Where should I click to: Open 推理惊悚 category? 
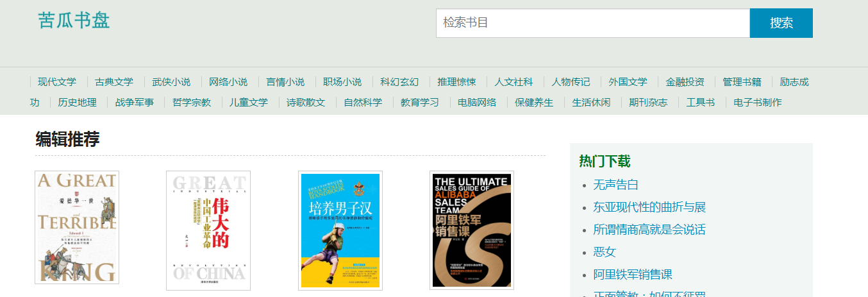point(456,82)
